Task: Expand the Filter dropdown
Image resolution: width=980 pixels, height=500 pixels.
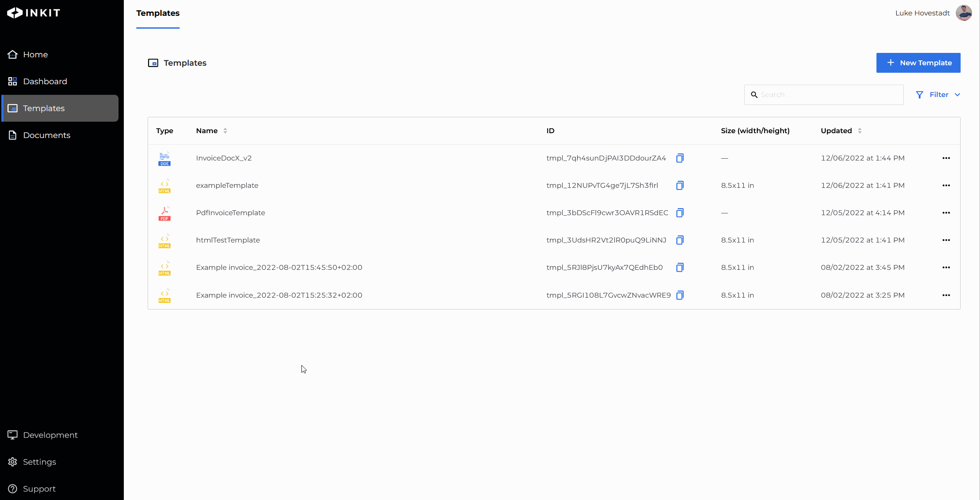Action: tap(938, 94)
